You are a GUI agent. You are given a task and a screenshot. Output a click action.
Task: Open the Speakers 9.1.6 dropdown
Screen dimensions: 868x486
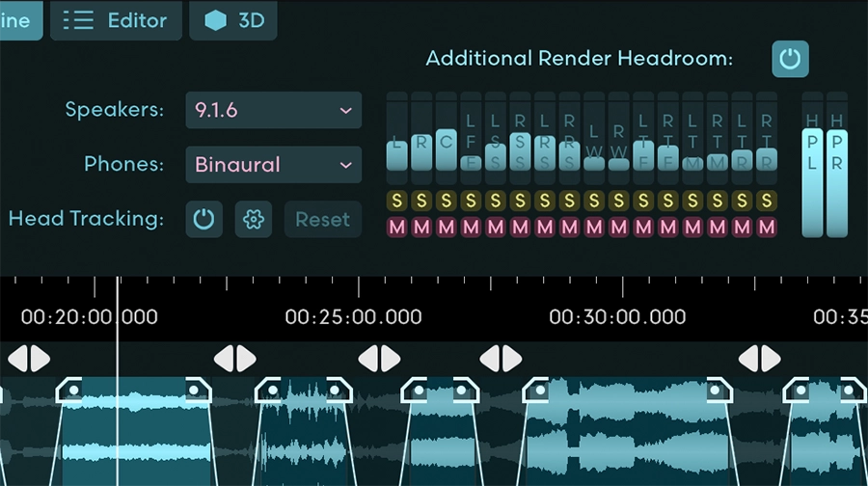pyautogui.click(x=273, y=111)
